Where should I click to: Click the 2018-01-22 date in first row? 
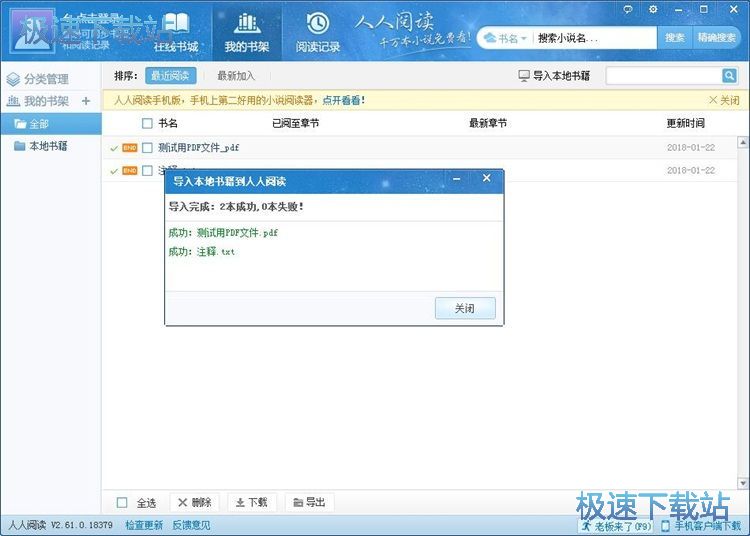(691, 148)
